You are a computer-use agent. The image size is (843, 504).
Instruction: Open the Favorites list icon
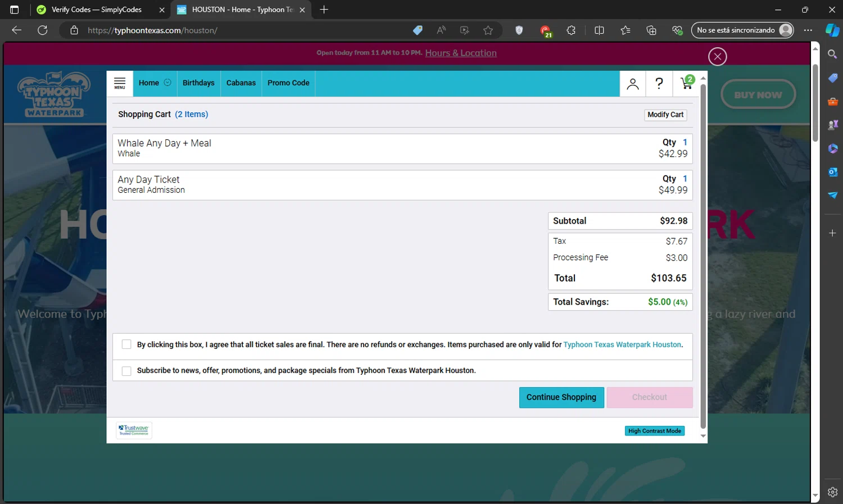626,30
